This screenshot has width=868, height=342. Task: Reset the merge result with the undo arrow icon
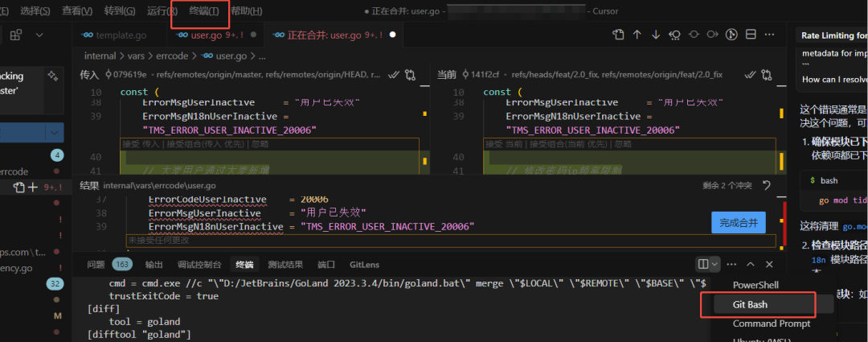click(x=766, y=185)
